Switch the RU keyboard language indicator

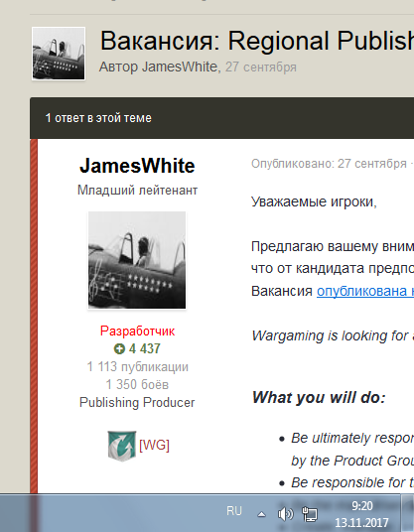pyautogui.click(x=234, y=510)
